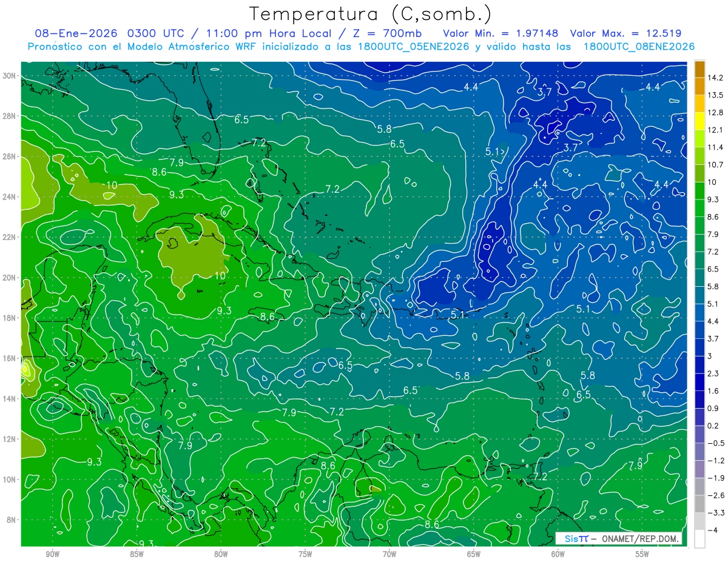728x562 pixels.
Task: Click the 'SisTT - ONAMET/REP.DOM.' logo box
Action: (x=619, y=538)
